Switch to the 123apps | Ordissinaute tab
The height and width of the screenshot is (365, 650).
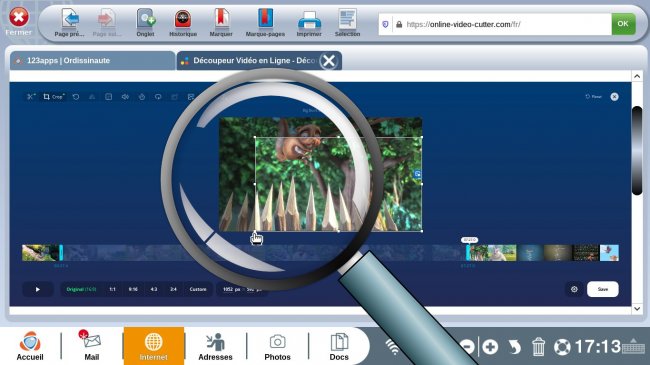click(x=92, y=61)
